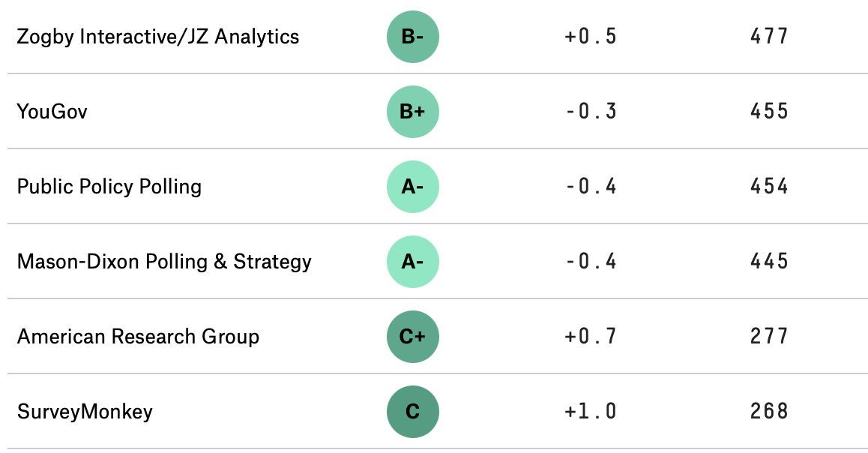Select the A- badge for Public Policy Polling
Image resolution: width=868 pixels, height=453 pixels.
tap(412, 187)
